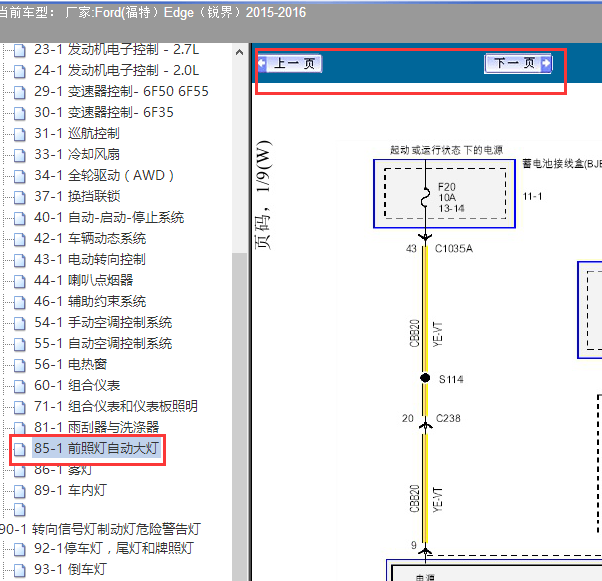Click page icon next to 30-1 变速器控制
The height and width of the screenshot is (581, 602).
tap(20, 113)
